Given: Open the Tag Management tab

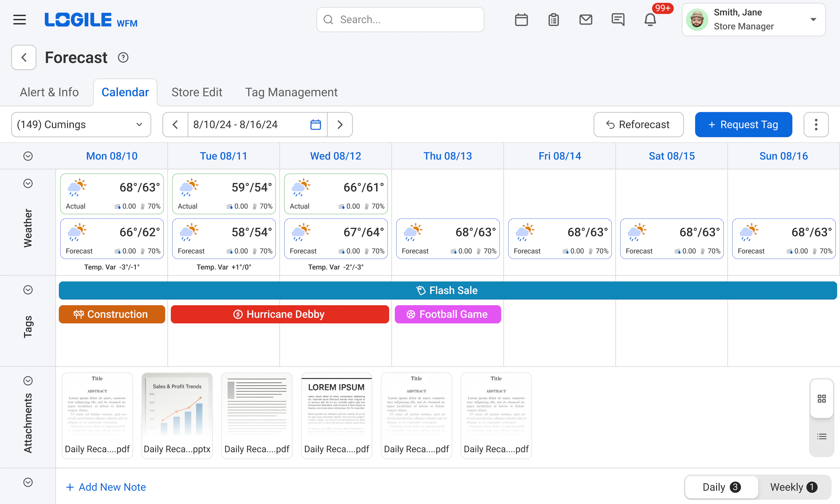Looking at the screenshot, I should [x=291, y=92].
